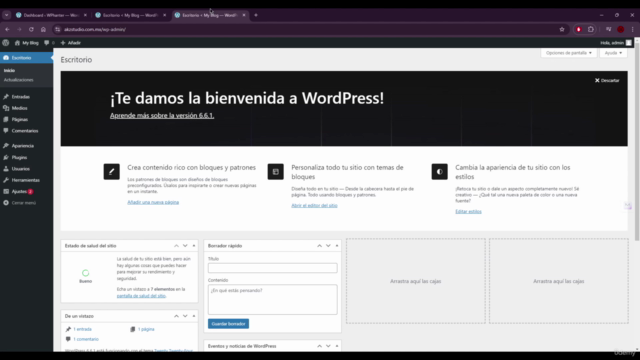Click the browser home button

43,29
